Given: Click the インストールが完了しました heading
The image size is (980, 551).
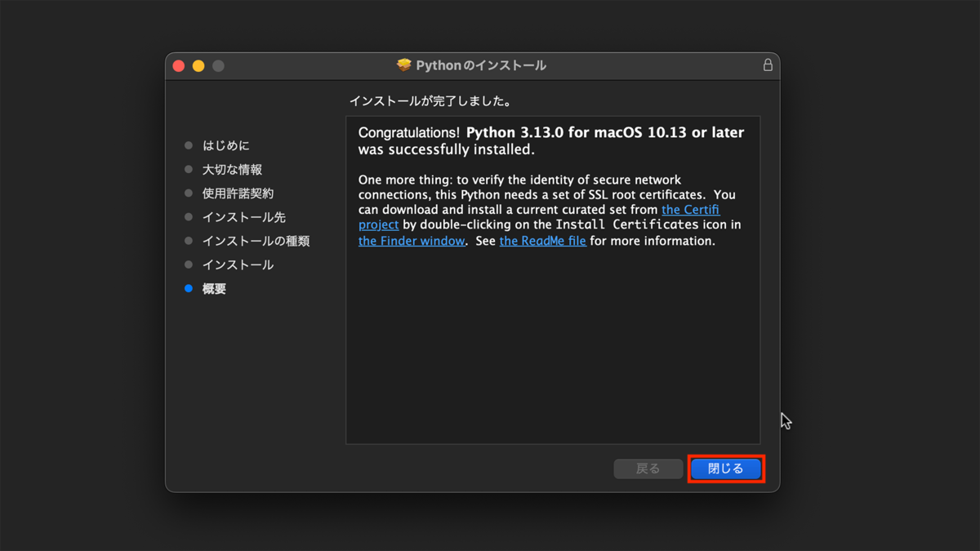Looking at the screenshot, I should point(431,102).
